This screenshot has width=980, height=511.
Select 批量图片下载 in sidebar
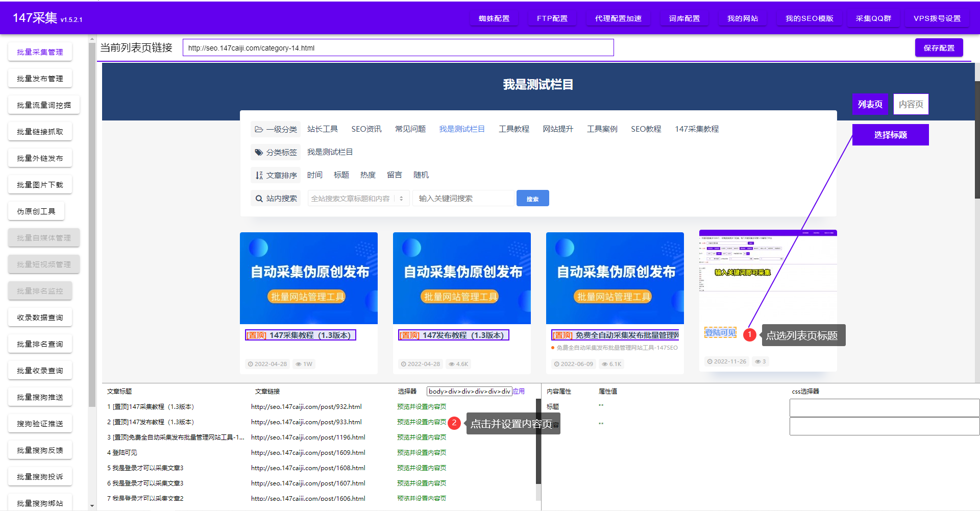tap(40, 185)
